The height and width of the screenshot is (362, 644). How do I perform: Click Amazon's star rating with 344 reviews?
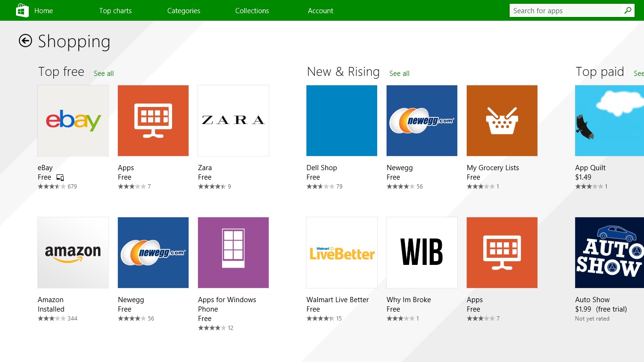[58, 319]
